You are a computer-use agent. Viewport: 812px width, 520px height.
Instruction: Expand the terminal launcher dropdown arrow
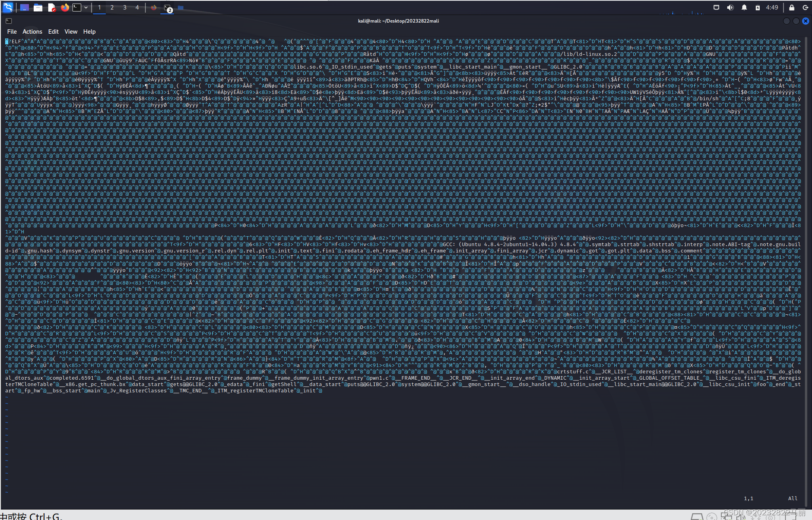tap(86, 7)
